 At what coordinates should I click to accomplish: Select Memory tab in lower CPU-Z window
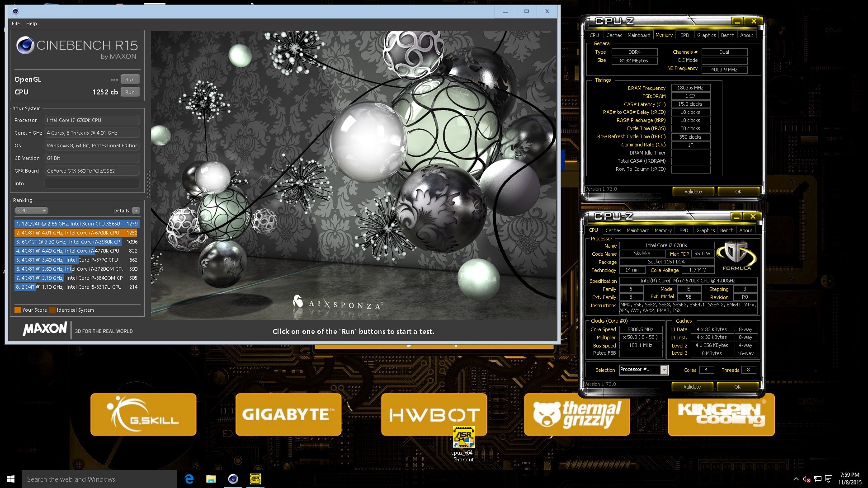[x=663, y=230]
